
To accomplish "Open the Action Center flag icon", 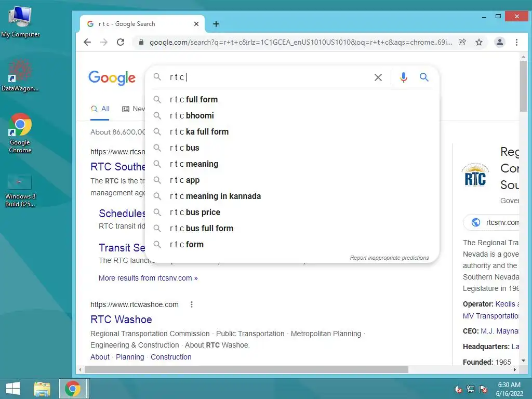I will point(483,389).
